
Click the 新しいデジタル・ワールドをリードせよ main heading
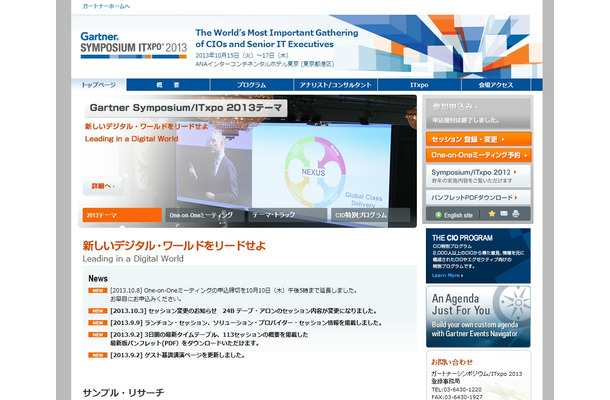(174, 246)
